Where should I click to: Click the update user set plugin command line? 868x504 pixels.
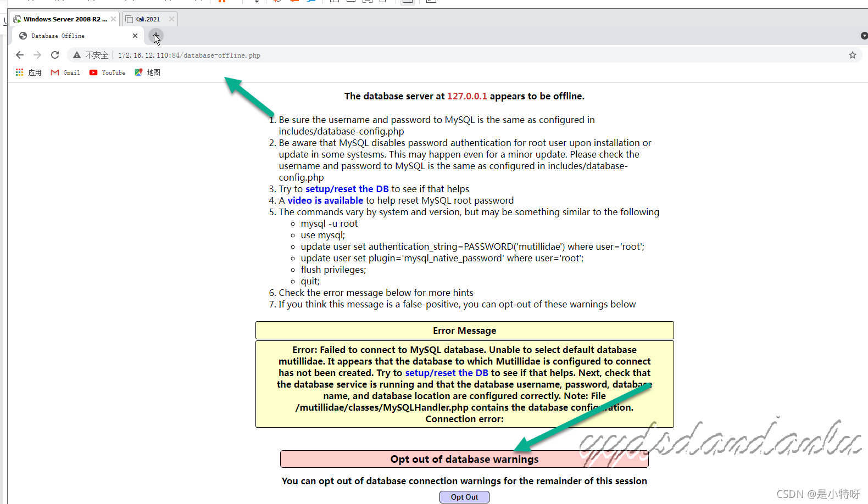point(442,258)
